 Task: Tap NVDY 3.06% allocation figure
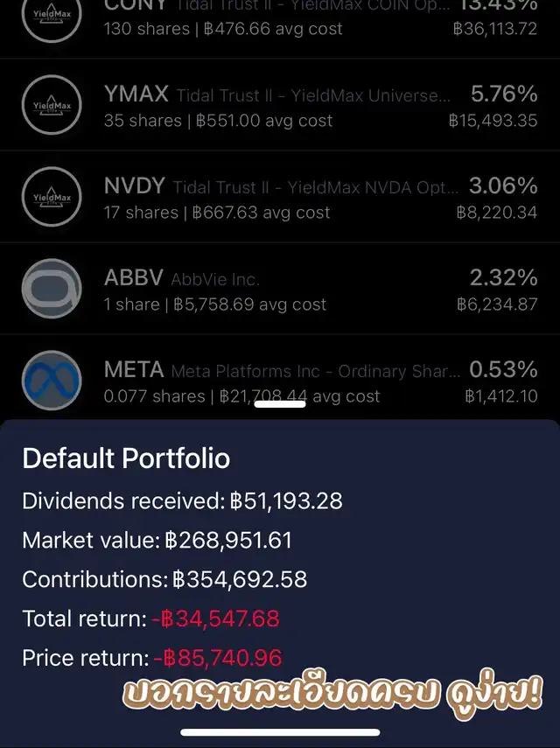(503, 185)
